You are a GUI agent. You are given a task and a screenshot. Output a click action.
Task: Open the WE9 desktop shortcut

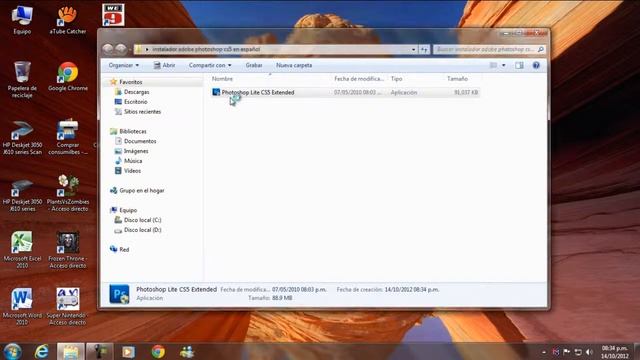click(x=113, y=15)
